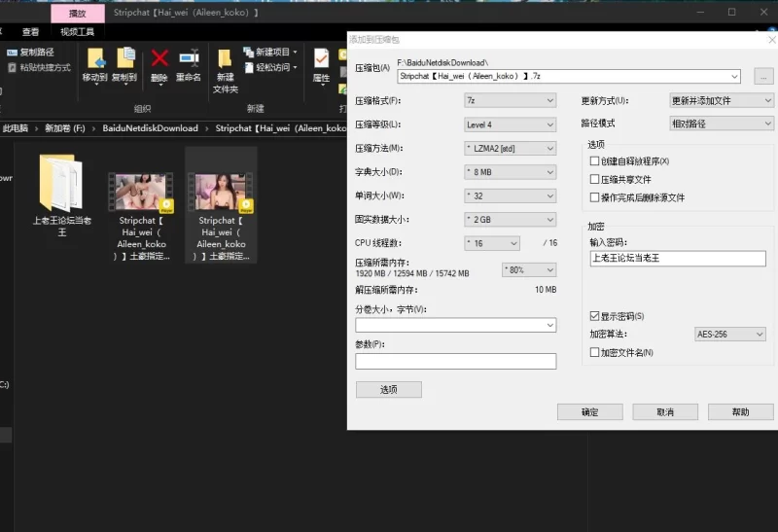This screenshot has width=778, height=532.
Task: Open the 加密算法 AES-256 dropdown
Action: coord(730,335)
